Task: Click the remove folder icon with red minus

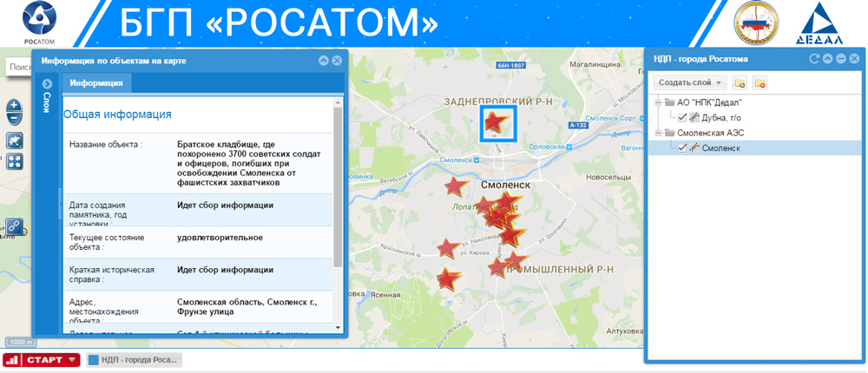Action: pyautogui.click(x=760, y=83)
